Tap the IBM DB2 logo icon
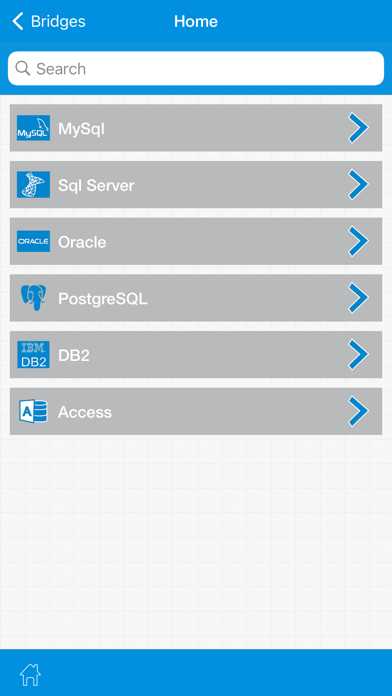Image resolution: width=392 pixels, height=696 pixels. pos(33,355)
